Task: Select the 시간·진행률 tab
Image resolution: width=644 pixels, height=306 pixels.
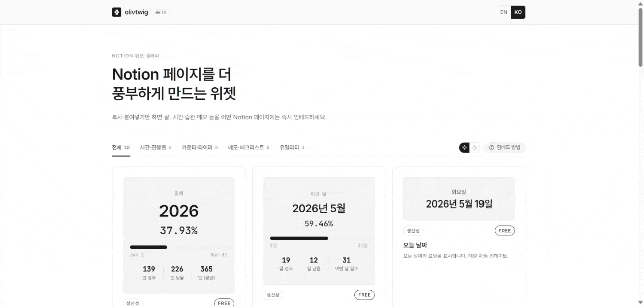Action: [155, 147]
